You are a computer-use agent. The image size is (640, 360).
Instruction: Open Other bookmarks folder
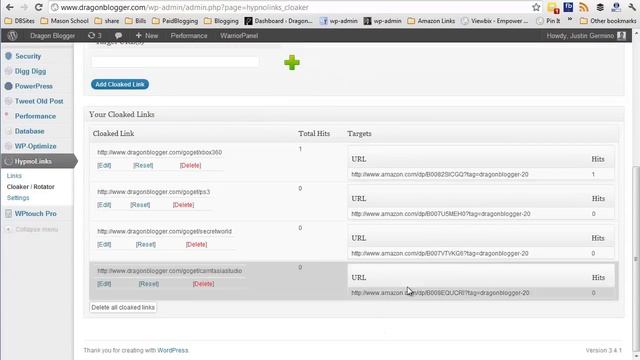pos(608,21)
